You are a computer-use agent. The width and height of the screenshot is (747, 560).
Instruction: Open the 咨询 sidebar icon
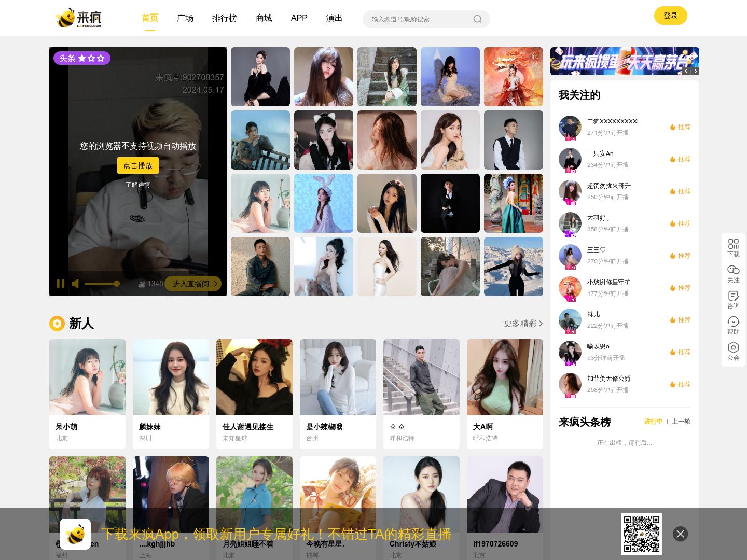733,299
